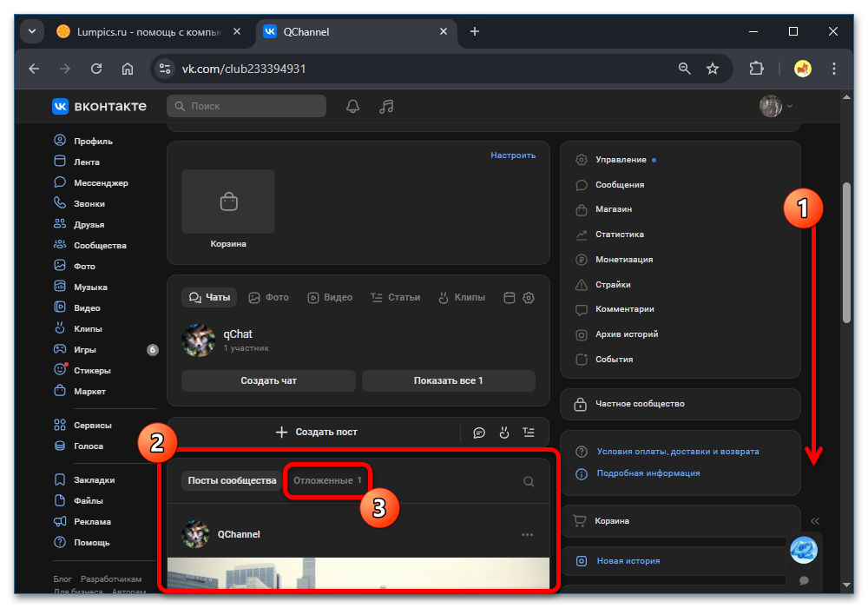
Task: Open Архив историй in community menu
Action: 627,334
